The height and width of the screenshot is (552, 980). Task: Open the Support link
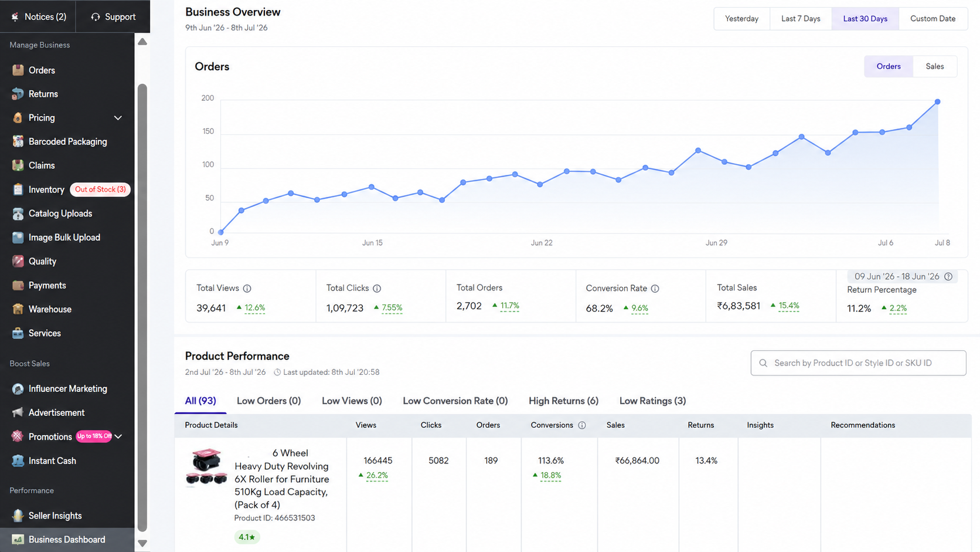(113, 17)
